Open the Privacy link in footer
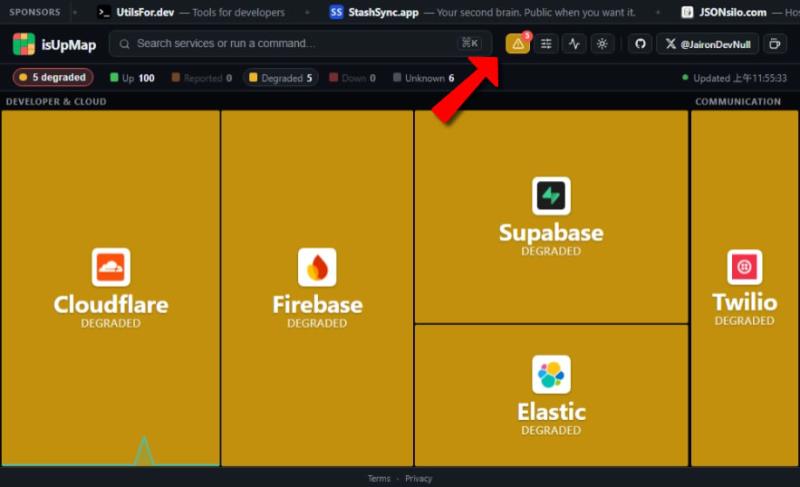 418,478
